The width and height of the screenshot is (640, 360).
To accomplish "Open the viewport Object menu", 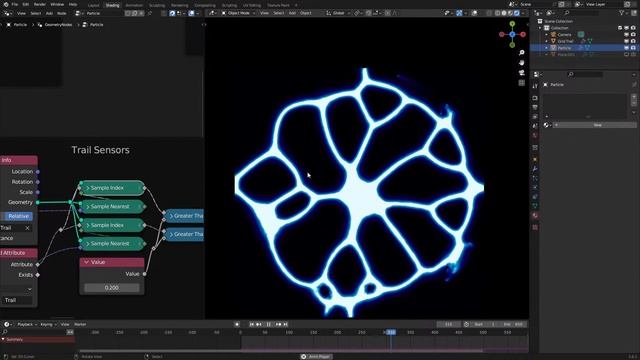I will point(306,13).
